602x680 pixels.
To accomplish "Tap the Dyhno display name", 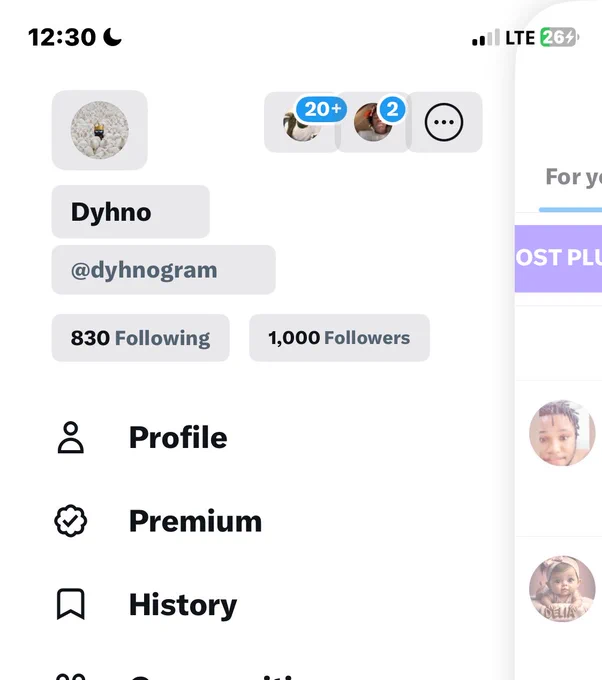I will [x=111, y=212].
